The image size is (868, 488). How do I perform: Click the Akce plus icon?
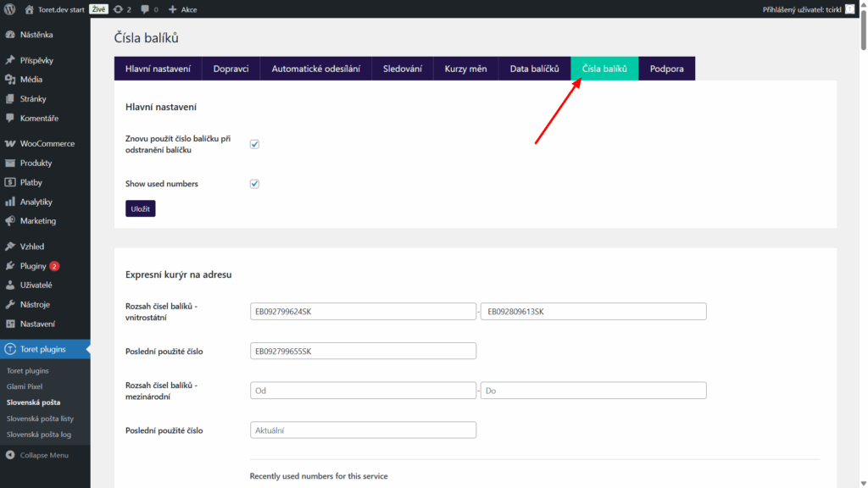point(173,9)
